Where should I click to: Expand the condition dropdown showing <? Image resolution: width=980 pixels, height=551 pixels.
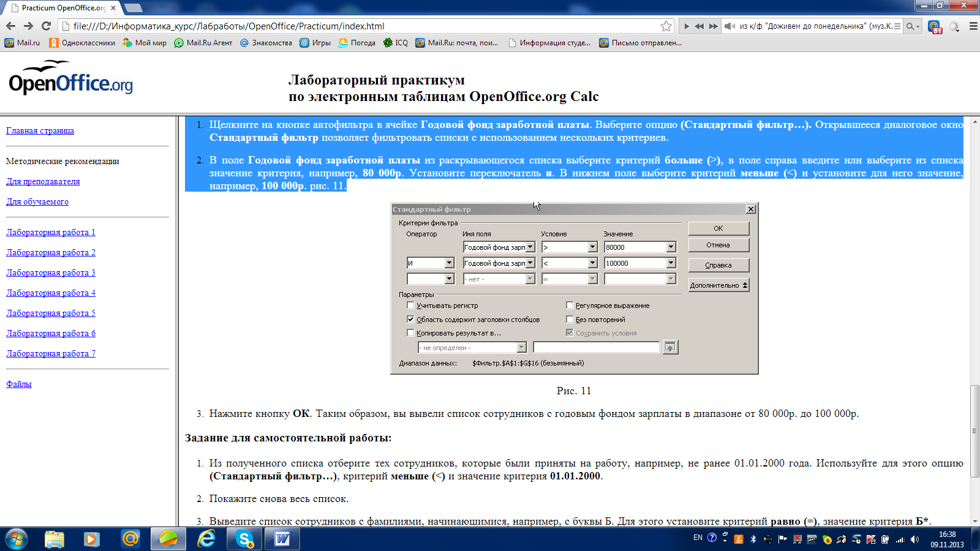pyautogui.click(x=592, y=263)
